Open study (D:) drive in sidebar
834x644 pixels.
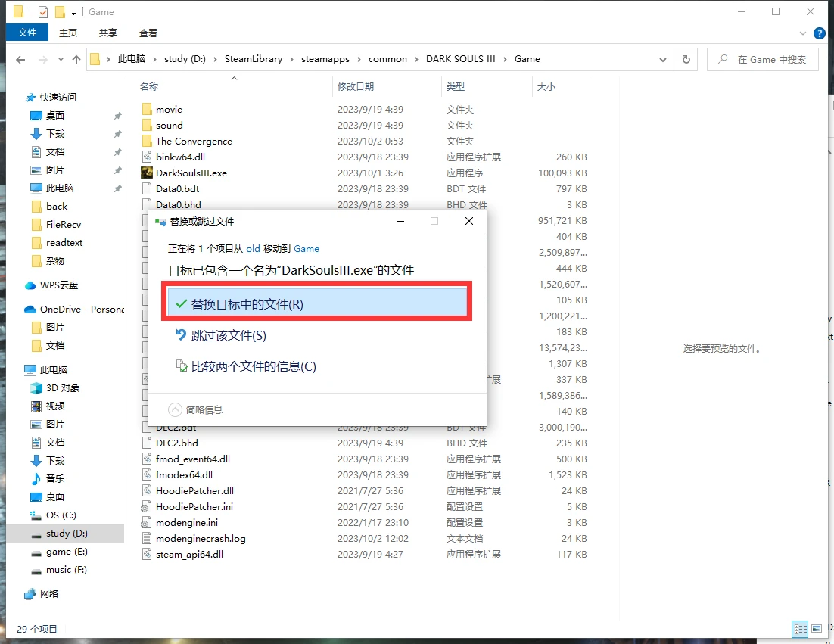[x=67, y=534]
